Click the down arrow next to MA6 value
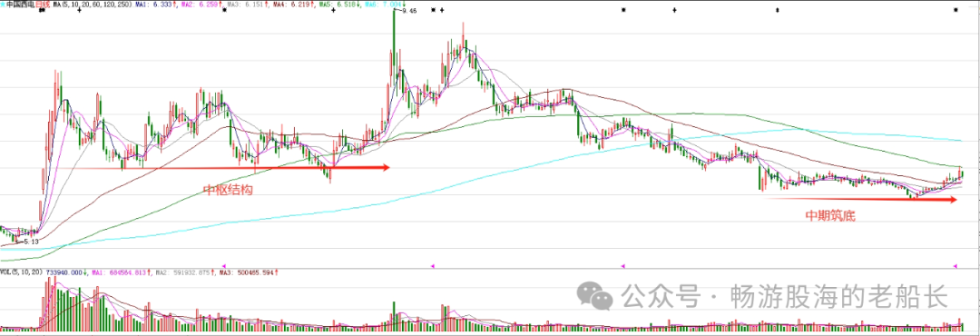The image size is (980, 336). (405, 5)
